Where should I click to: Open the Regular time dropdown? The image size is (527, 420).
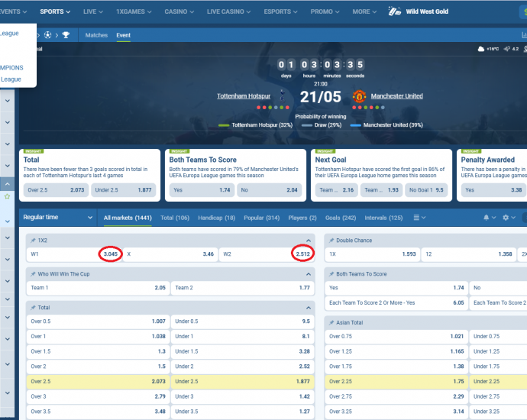point(58,218)
